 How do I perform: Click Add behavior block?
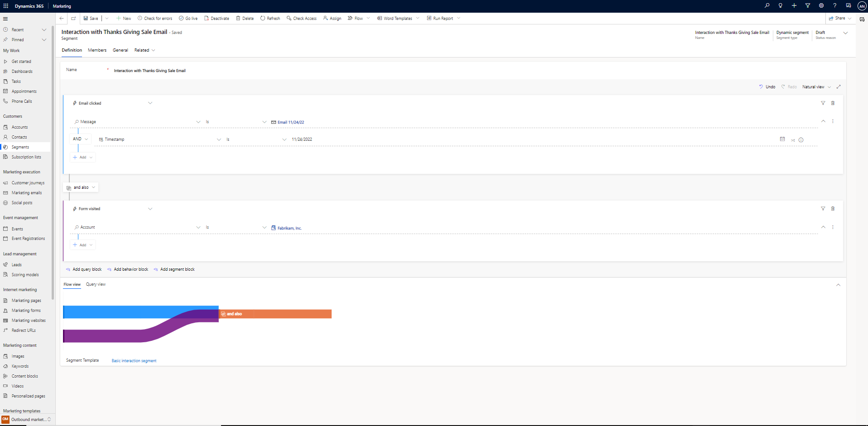coord(130,269)
